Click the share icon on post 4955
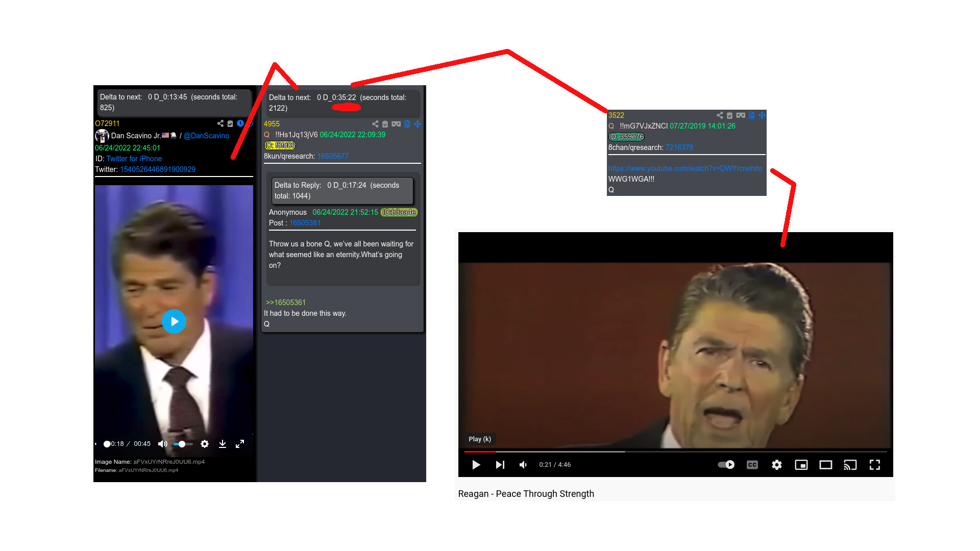 coord(376,124)
